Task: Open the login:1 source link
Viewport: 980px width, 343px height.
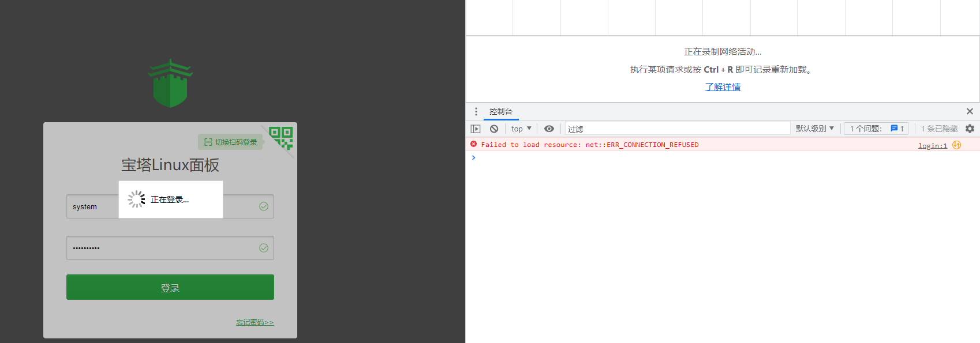Action: coord(933,145)
